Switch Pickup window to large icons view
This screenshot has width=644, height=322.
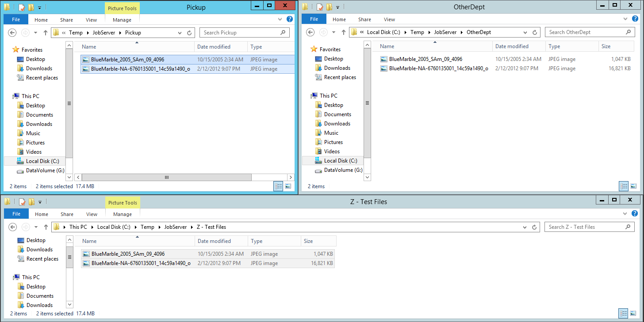click(288, 186)
